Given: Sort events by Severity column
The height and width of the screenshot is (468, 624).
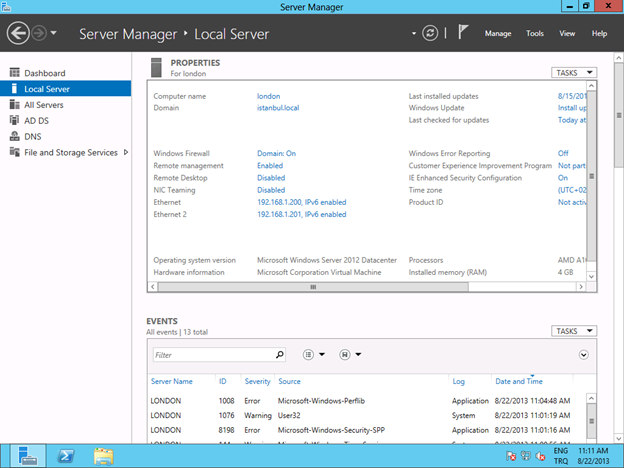Looking at the screenshot, I should coord(257,381).
